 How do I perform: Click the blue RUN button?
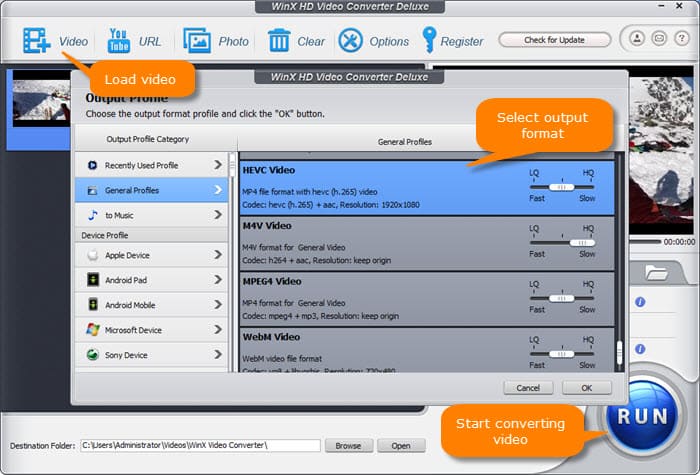tap(642, 416)
